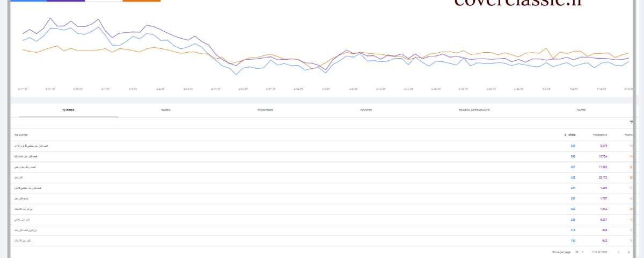Screen dimensions: 644x258
Task: Select the first query row with 635 clicks
Action: (322, 146)
